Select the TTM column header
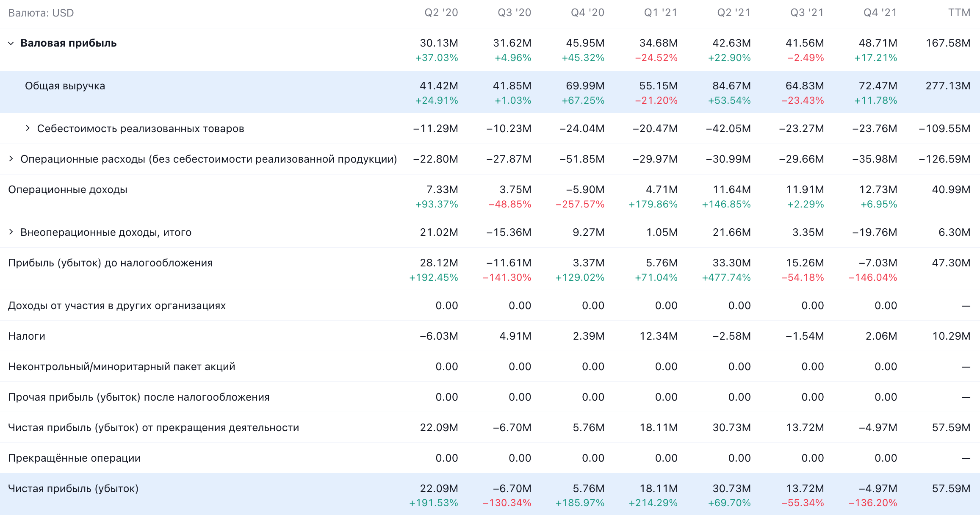 (959, 13)
